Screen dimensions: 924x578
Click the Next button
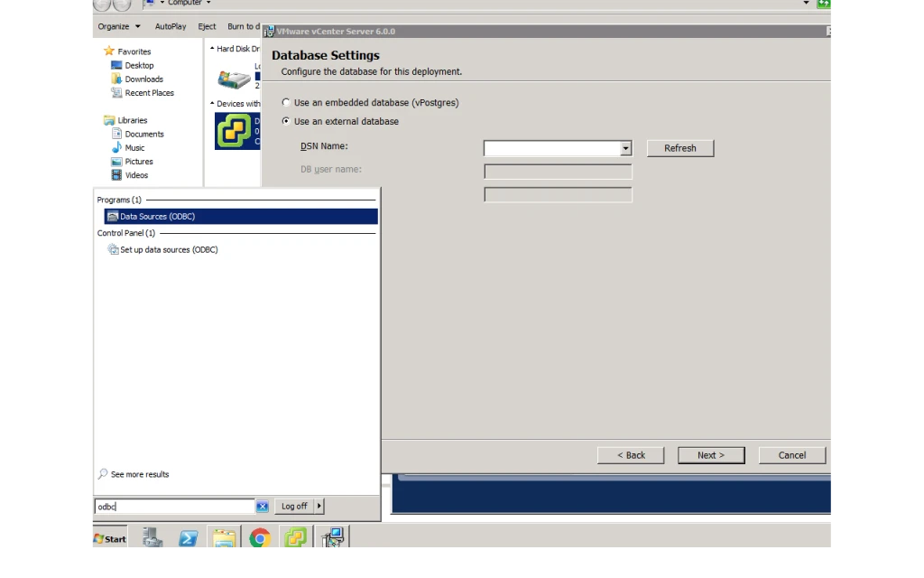pyautogui.click(x=711, y=455)
